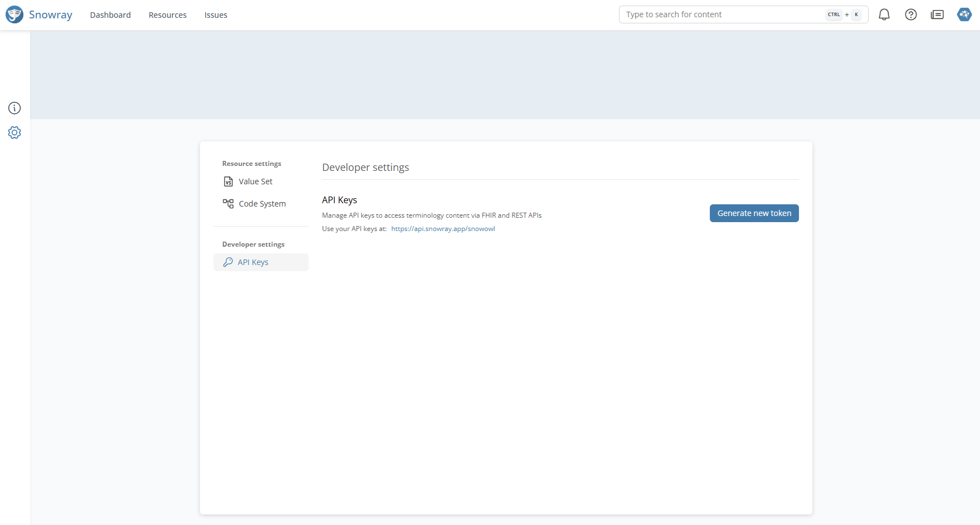
Task: Select Value Set under Resource settings
Action: 256,181
